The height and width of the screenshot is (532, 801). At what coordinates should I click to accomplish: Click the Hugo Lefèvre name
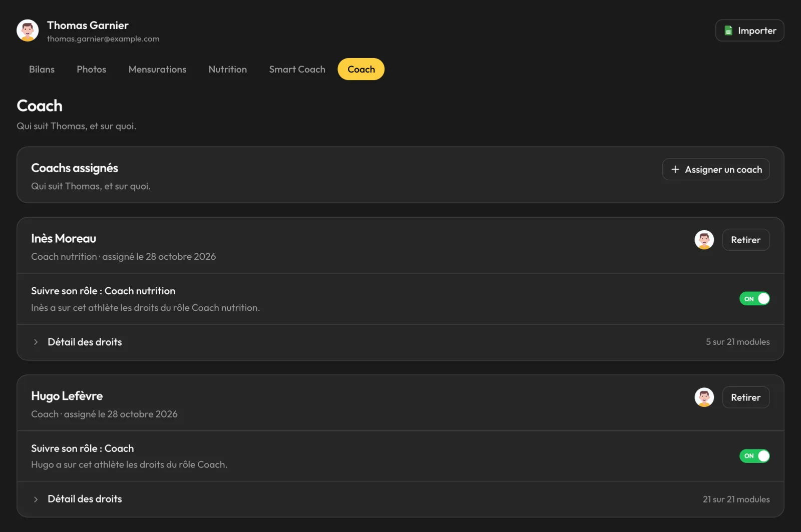(67, 396)
